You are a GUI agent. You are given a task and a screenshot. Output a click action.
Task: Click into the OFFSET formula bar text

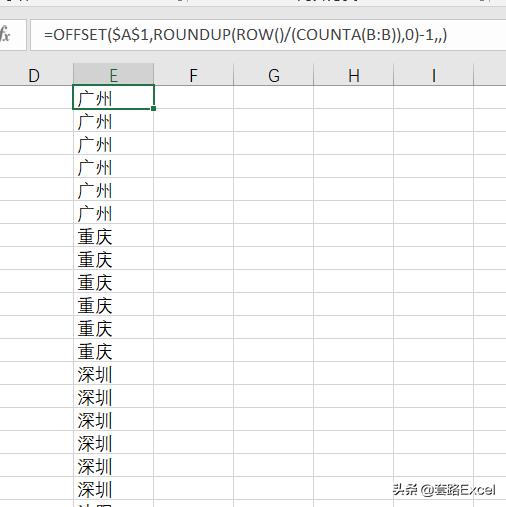click(245, 35)
